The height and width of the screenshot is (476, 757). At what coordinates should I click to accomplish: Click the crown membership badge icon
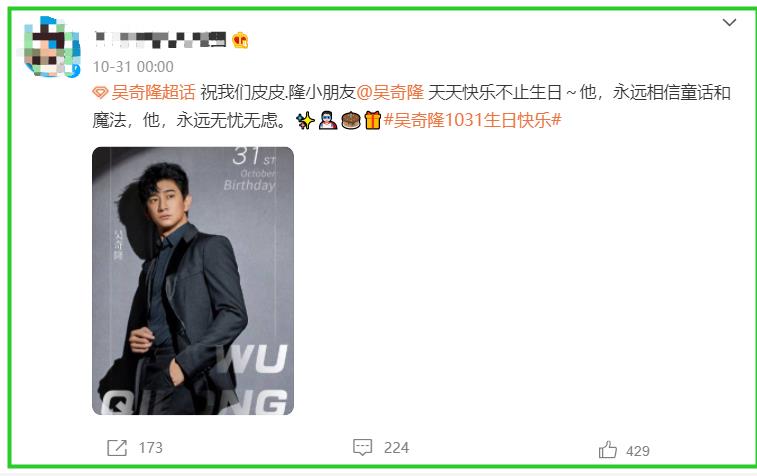(240, 40)
